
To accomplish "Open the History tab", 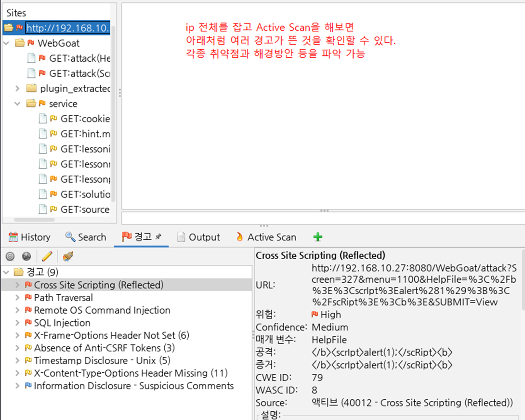I will click(29, 237).
